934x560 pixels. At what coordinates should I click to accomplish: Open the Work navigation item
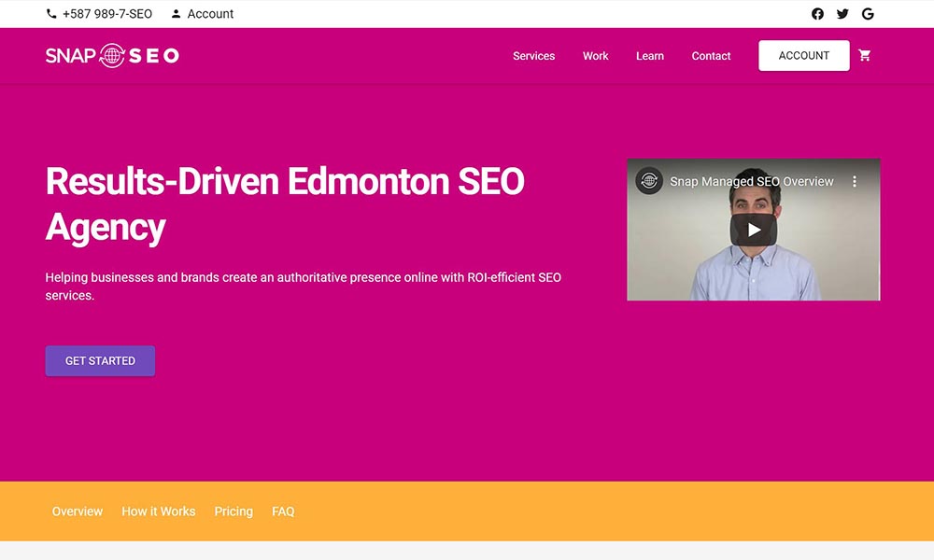point(595,56)
